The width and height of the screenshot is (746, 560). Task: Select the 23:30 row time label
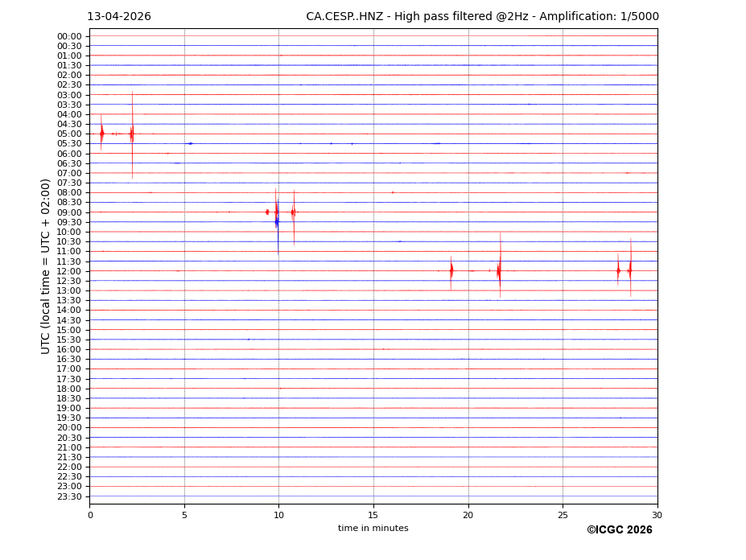pos(69,496)
